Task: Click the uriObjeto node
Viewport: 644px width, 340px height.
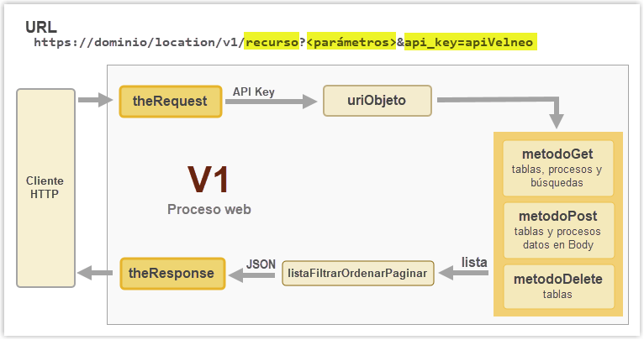Action: [x=377, y=101]
